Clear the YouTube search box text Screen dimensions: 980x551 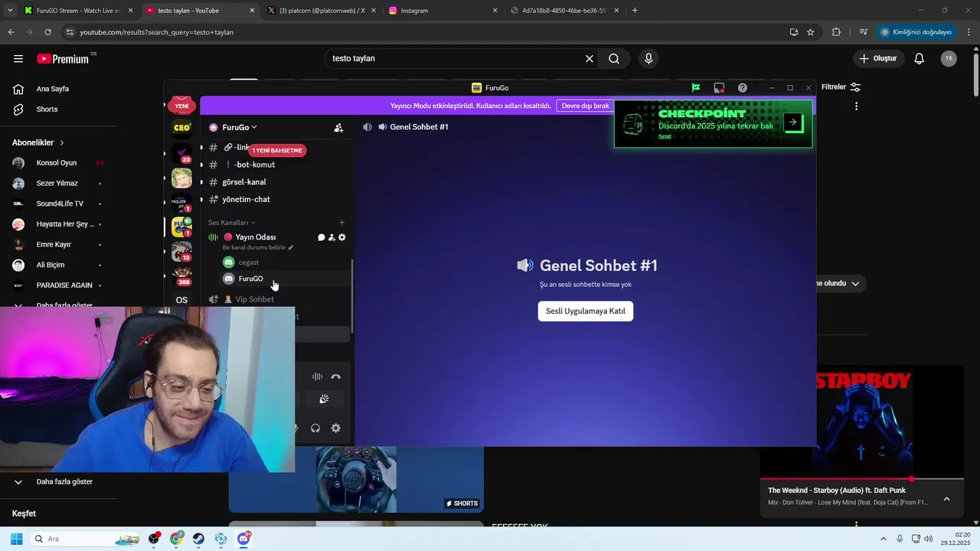590,58
